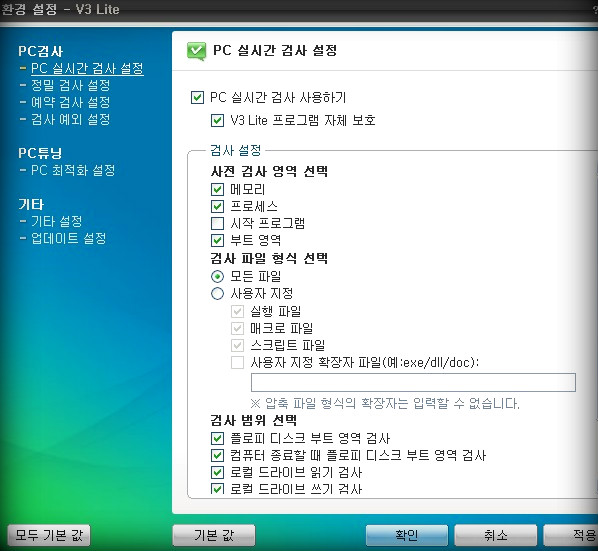Go to 예약 검사 설정 page
The width and height of the screenshot is (598, 551).
[x=71, y=102]
